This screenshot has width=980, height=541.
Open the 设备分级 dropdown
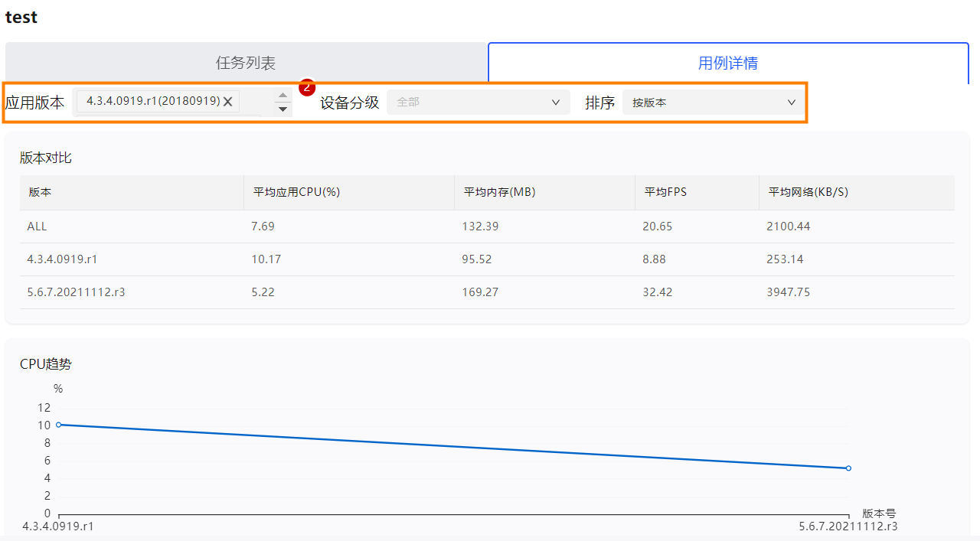[x=479, y=102]
